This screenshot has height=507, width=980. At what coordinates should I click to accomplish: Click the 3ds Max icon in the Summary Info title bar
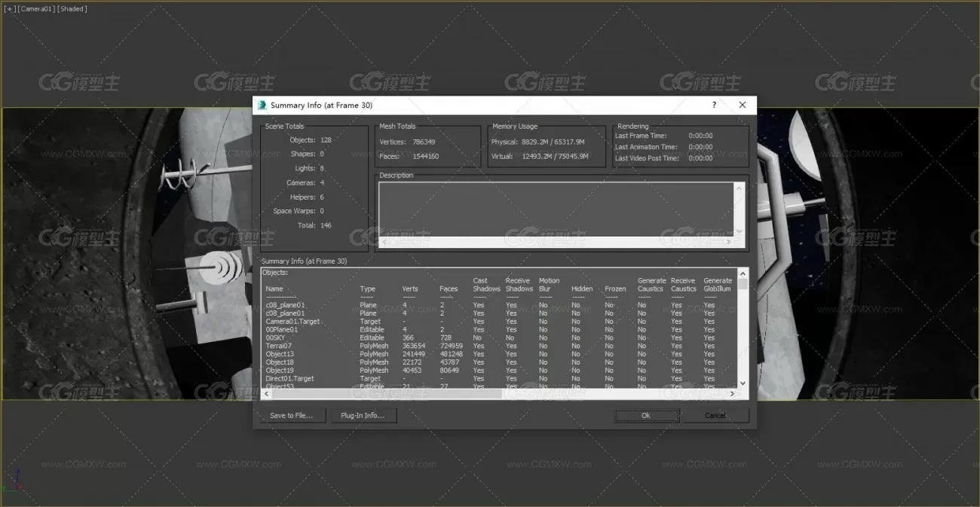tap(262, 105)
